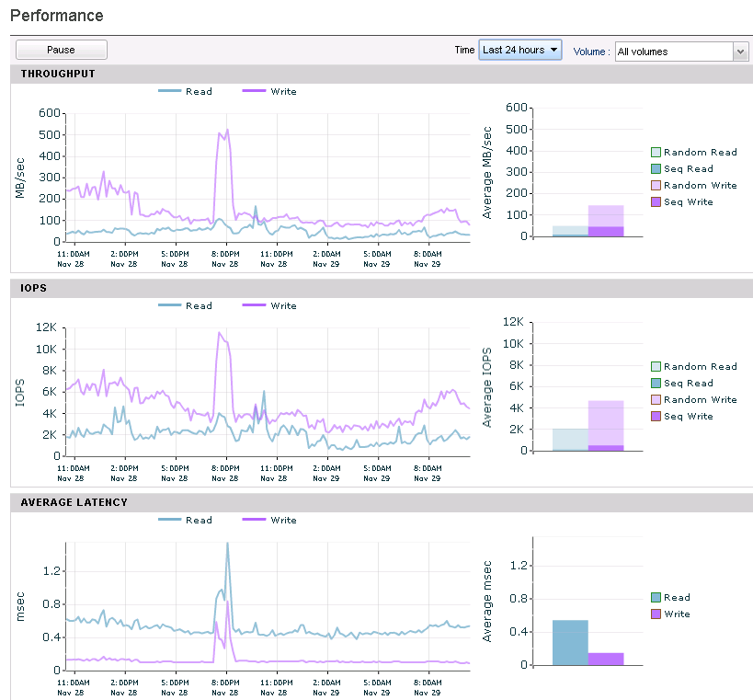Image resolution: width=753 pixels, height=700 pixels.
Task: Click Random Write swatch in IOPS legend
Action: [656, 400]
